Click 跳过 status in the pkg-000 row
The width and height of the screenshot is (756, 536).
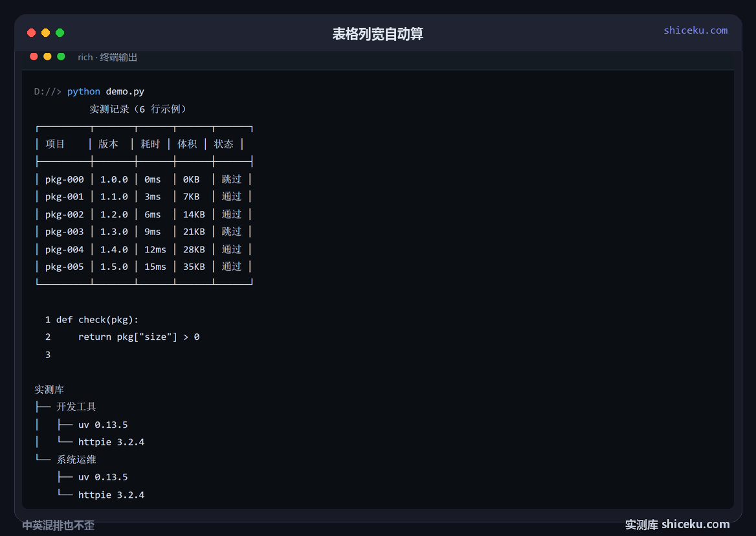[232, 179]
